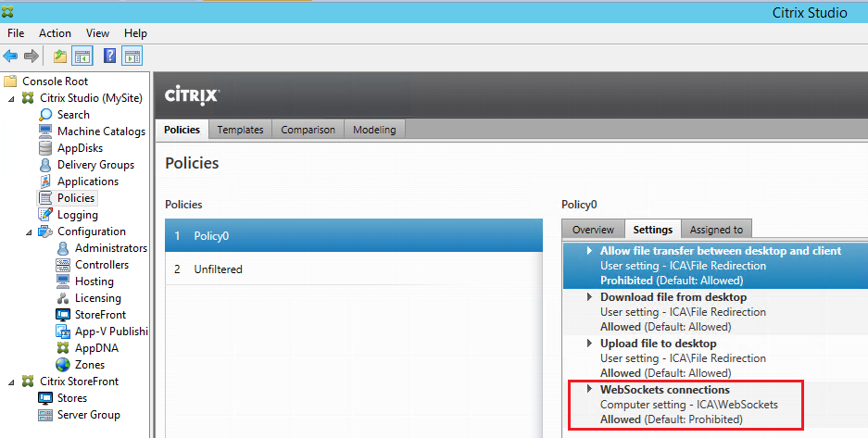868x438 pixels.
Task: Click the Up one level folder icon
Action: [x=60, y=56]
